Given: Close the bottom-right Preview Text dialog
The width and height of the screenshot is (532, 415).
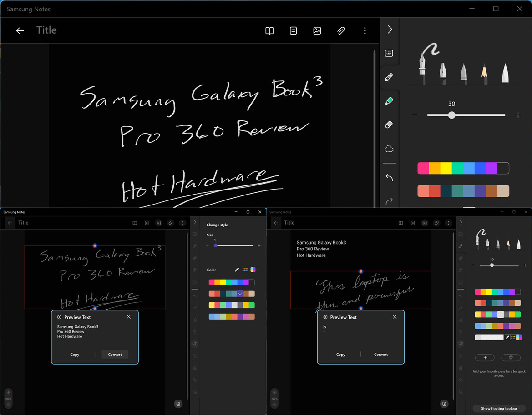Looking at the screenshot, I should (395, 317).
